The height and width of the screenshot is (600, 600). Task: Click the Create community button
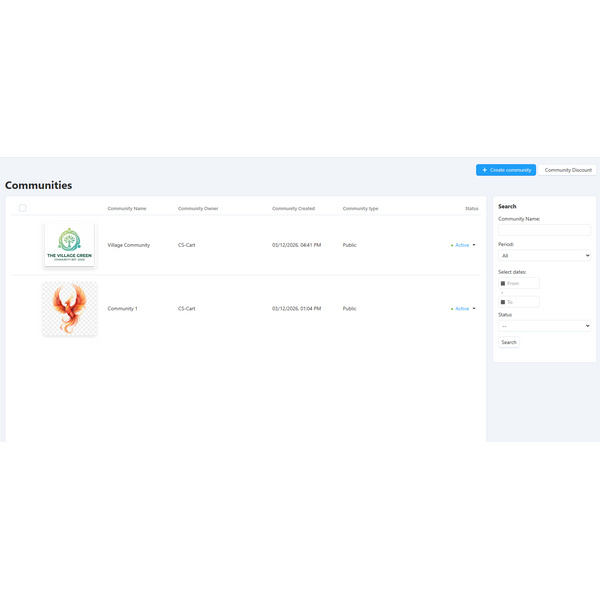[506, 170]
